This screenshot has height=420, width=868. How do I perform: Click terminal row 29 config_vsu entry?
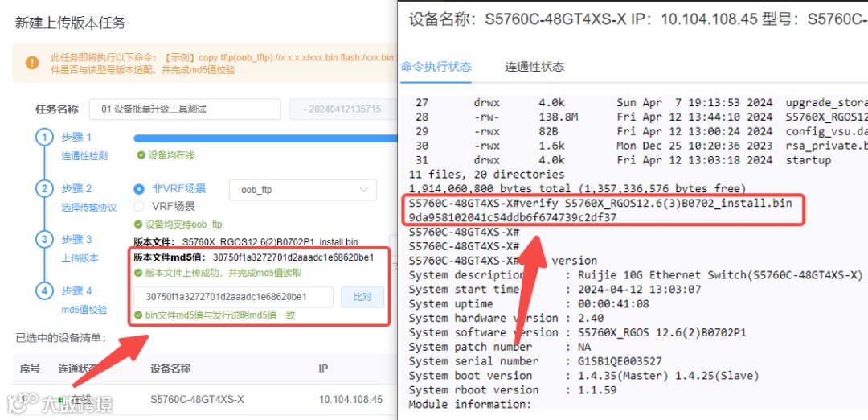click(x=641, y=131)
